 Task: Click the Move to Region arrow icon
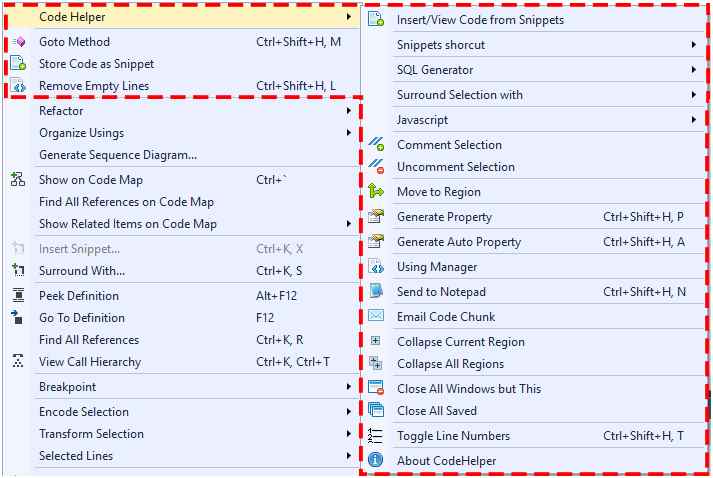coord(376,191)
